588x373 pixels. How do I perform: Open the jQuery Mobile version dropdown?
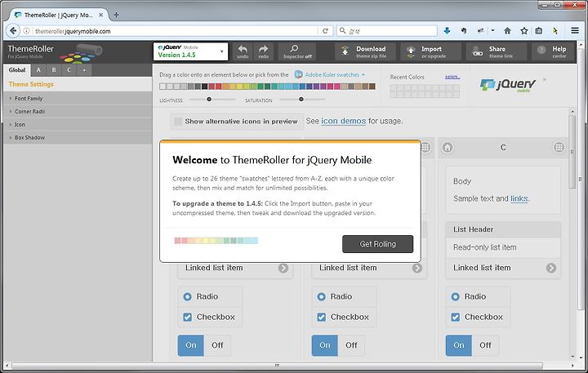point(190,51)
